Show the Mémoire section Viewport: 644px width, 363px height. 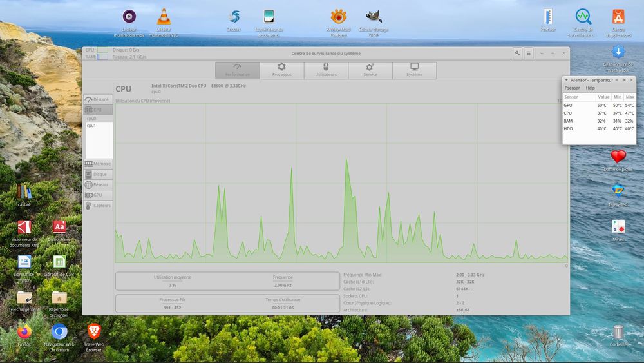(98, 164)
